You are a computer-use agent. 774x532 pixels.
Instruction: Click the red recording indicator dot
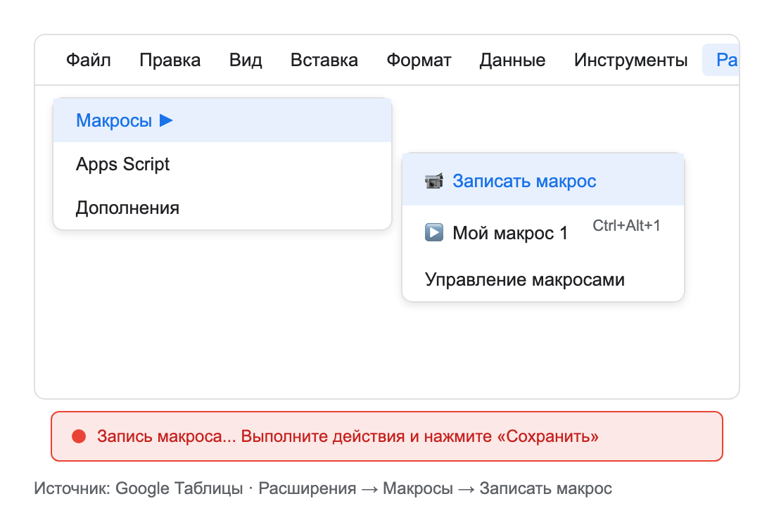tap(80, 437)
